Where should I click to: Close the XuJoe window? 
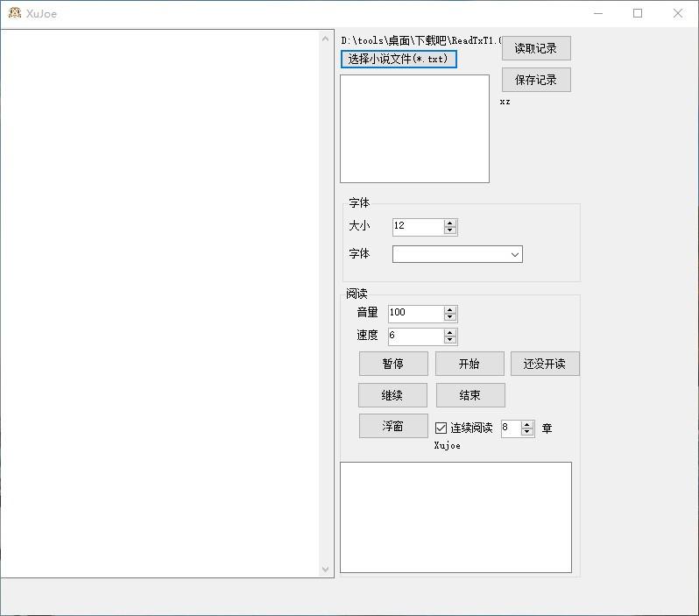click(678, 13)
